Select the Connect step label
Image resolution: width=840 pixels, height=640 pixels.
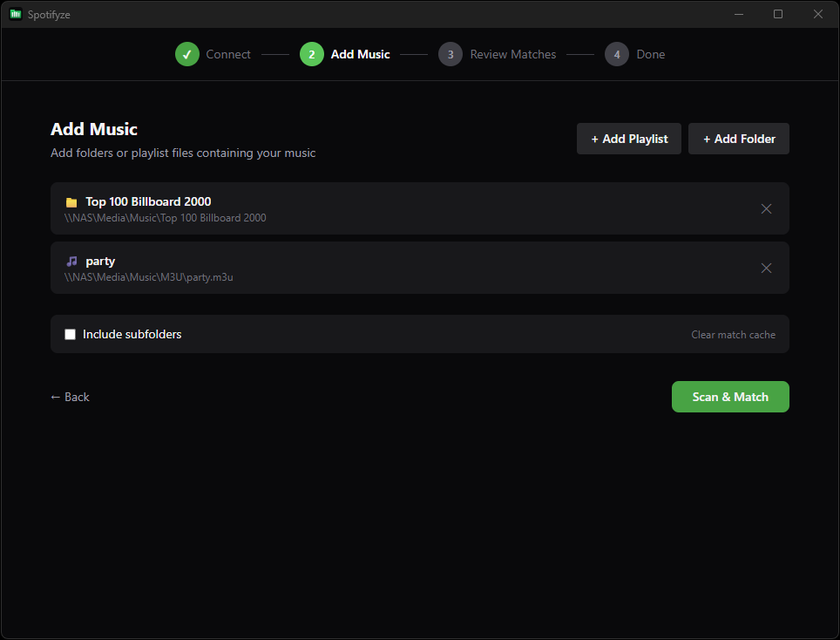228,53
